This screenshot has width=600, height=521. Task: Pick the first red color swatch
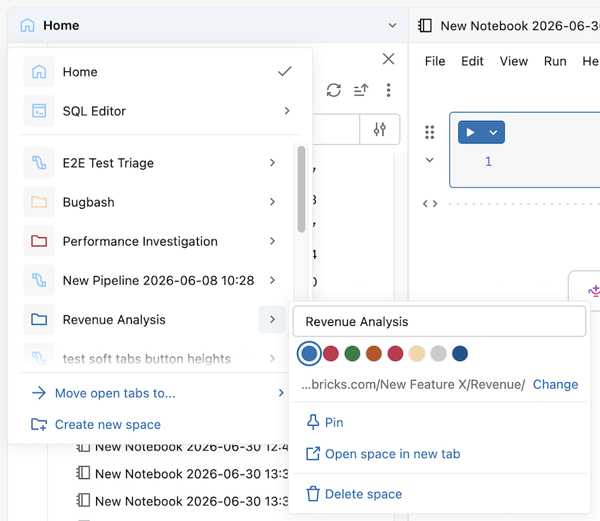coord(331,353)
